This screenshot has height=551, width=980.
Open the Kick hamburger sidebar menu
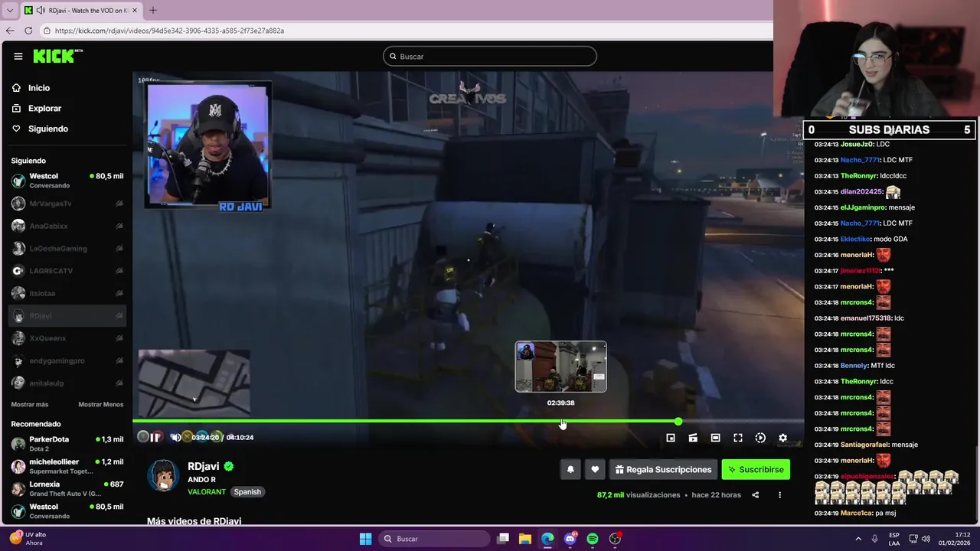[18, 56]
